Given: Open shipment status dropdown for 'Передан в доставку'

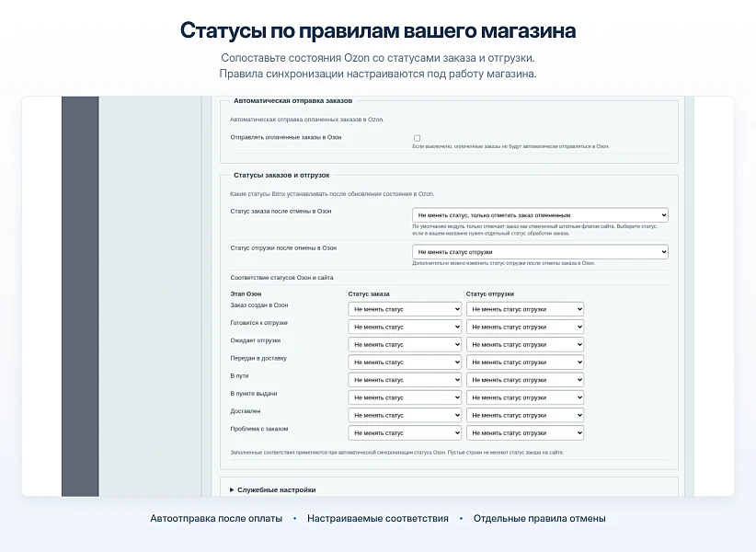Looking at the screenshot, I should pos(525,362).
